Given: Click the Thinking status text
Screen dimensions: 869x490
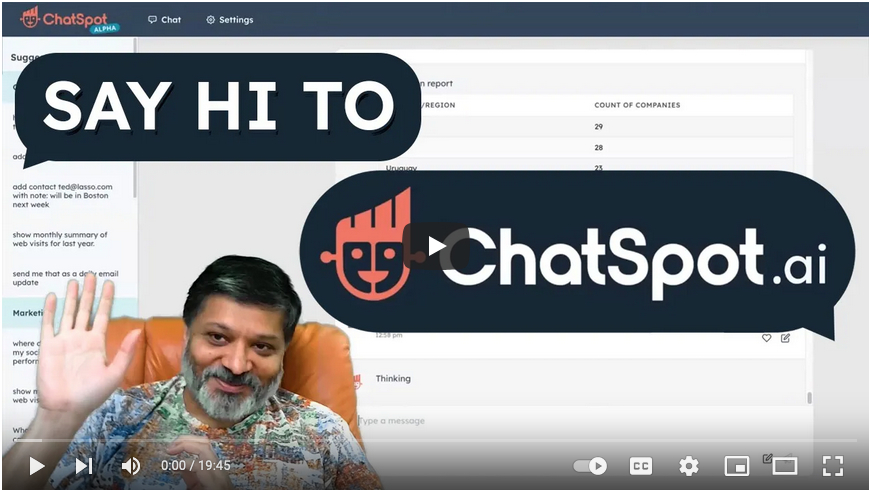Looking at the screenshot, I should [393, 379].
